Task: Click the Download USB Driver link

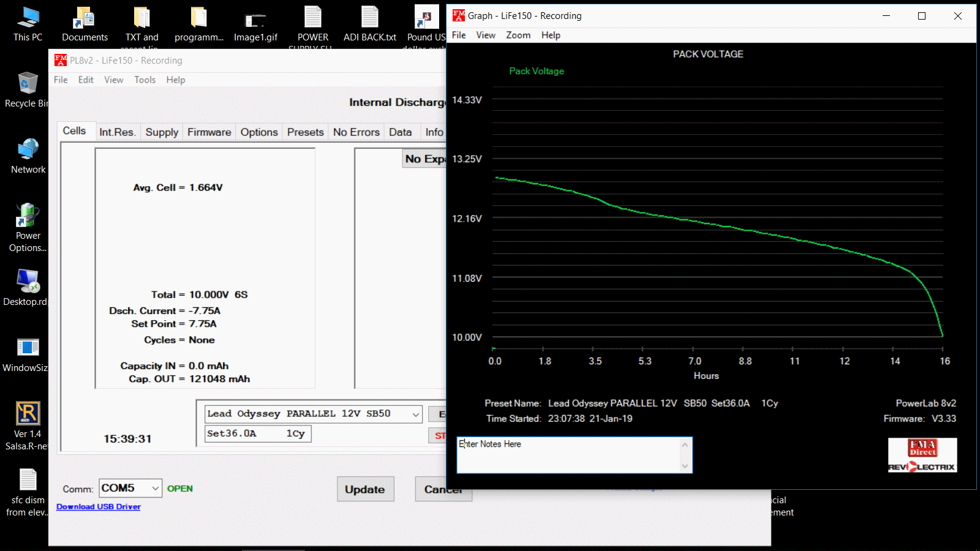Action: coord(99,506)
